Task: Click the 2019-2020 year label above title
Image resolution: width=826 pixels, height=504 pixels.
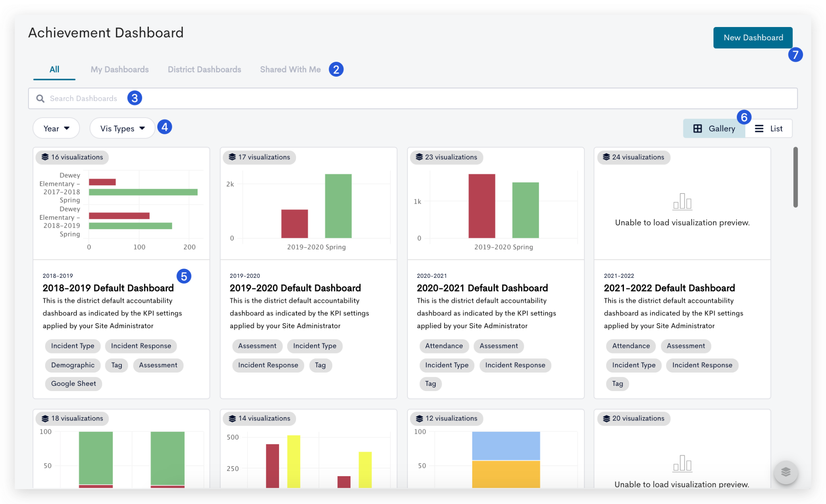Action: (x=245, y=276)
